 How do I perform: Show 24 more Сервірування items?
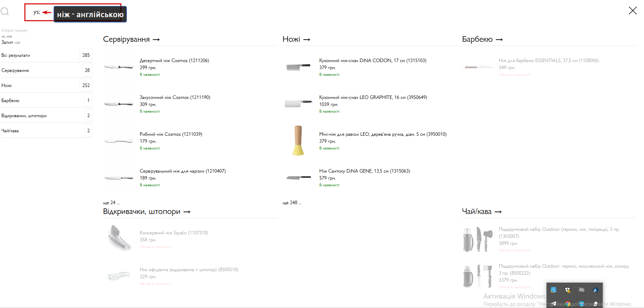(x=111, y=203)
